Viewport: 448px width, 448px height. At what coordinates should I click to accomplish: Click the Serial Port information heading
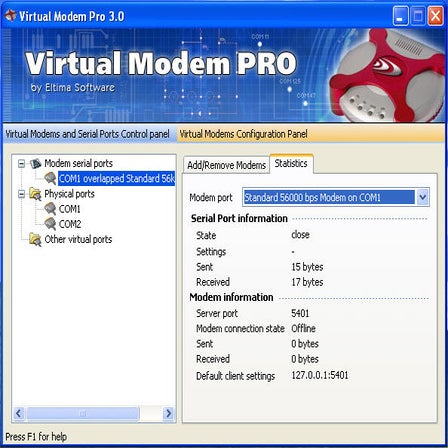[239, 219]
